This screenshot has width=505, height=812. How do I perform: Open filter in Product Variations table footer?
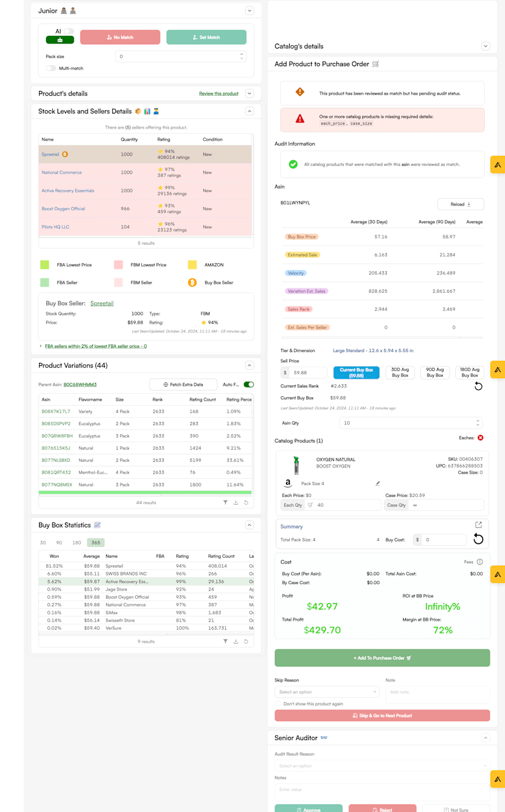(225, 502)
